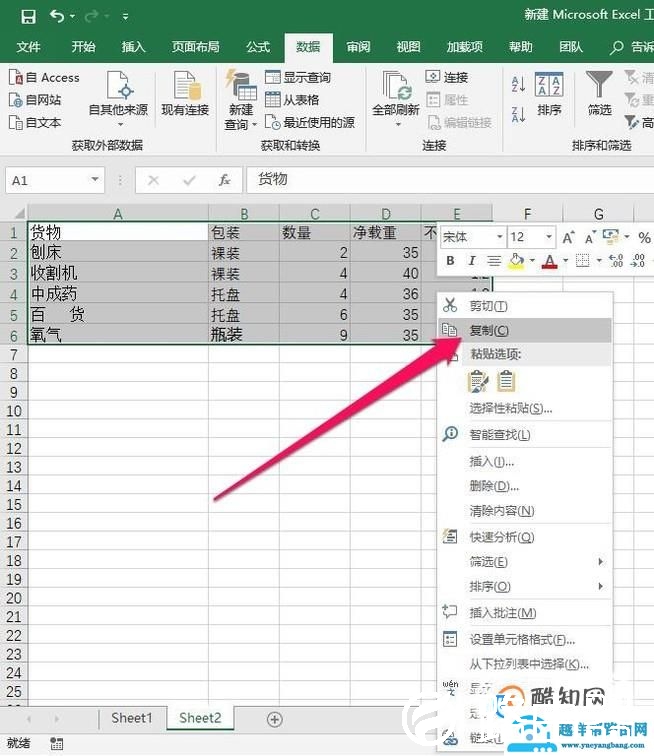Select column A header

pyautogui.click(x=118, y=214)
